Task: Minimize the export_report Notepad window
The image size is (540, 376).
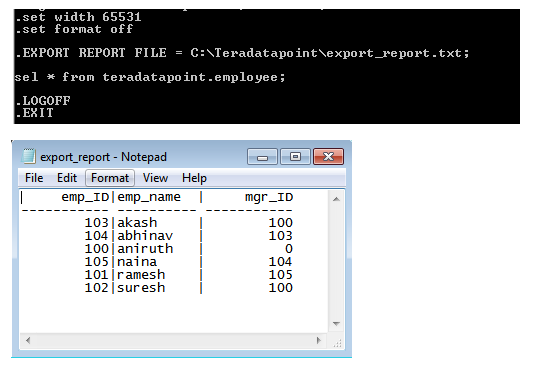Action: (x=262, y=157)
